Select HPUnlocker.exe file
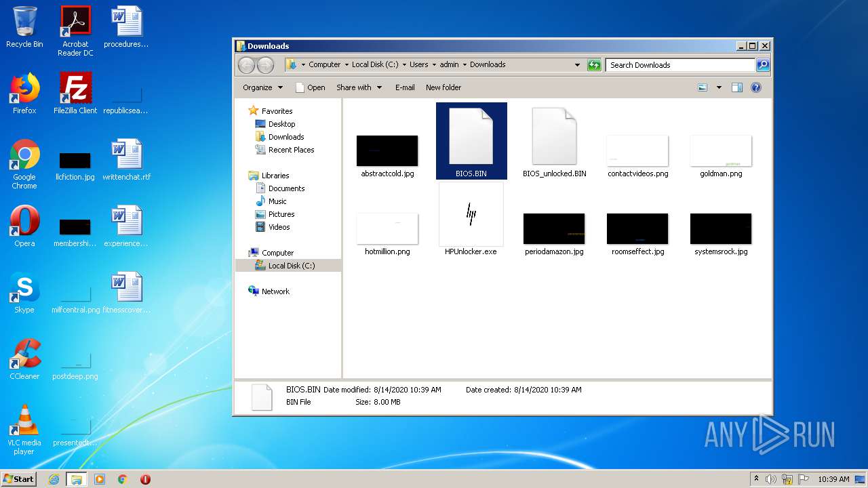Image resolution: width=868 pixels, height=488 pixels. click(x=471, y=219)
